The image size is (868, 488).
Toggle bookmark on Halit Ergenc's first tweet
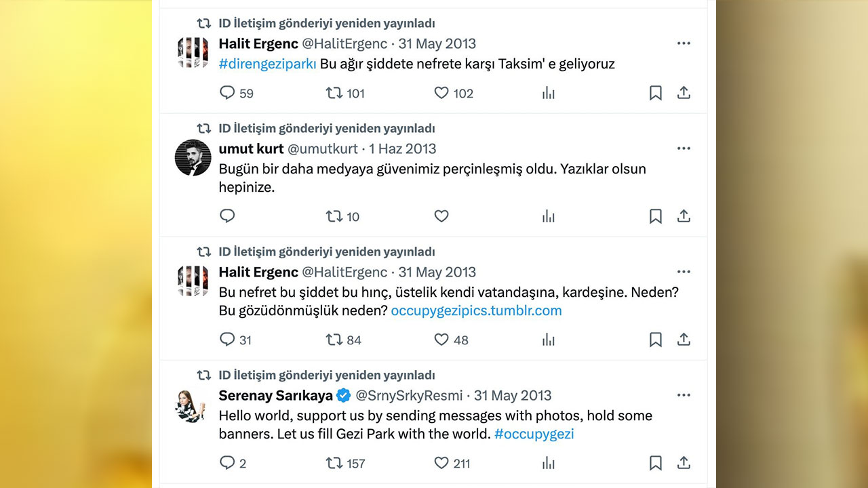coord(655,93)
